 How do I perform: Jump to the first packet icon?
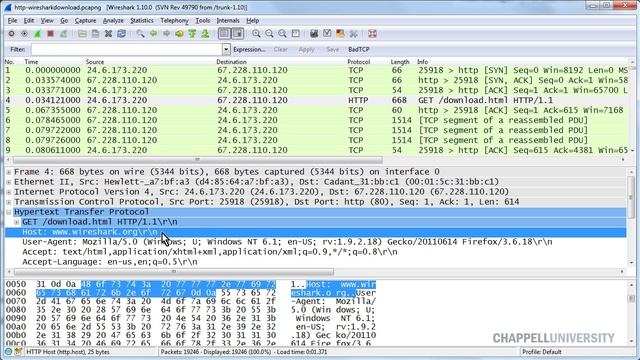pyautogui.click(x=192, y=34)
